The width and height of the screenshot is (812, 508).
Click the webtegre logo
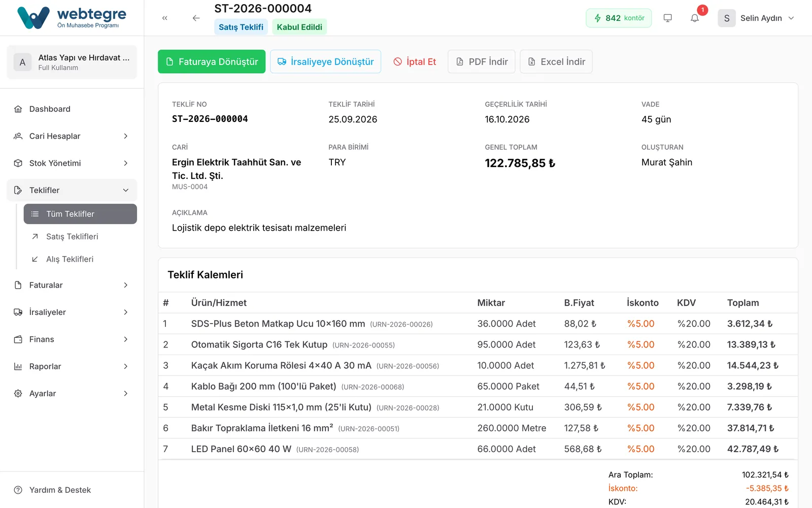[x=72, y=18]
